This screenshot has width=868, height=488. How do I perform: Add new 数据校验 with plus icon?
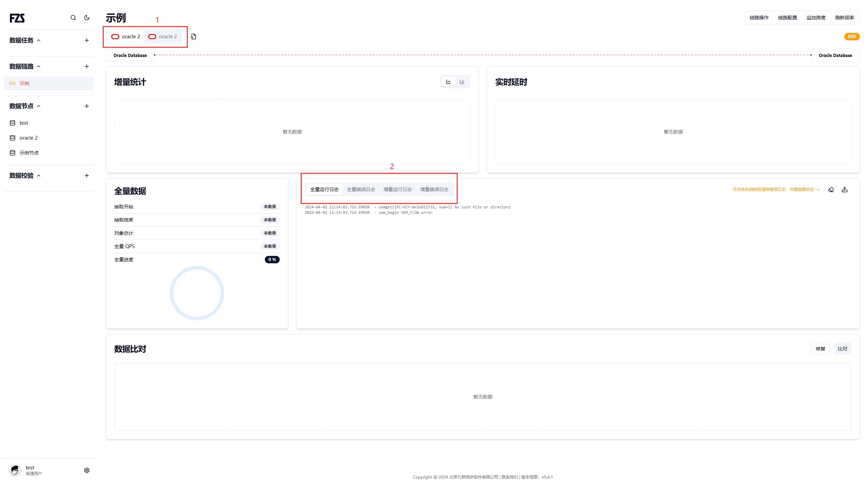click(87, 176)
